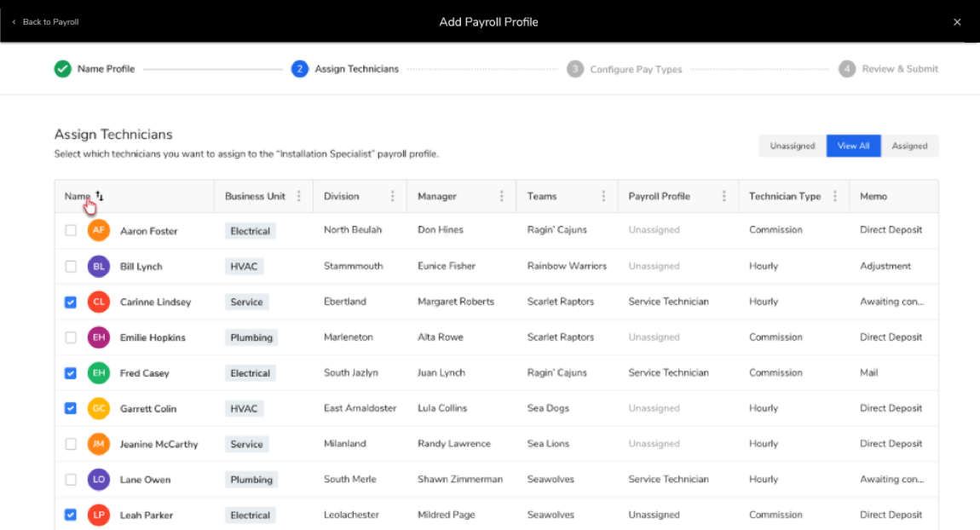Viewport: 980px width, 530px height.
Task: Click Leah Parker's avatar icon
Action: coord(98,515)
